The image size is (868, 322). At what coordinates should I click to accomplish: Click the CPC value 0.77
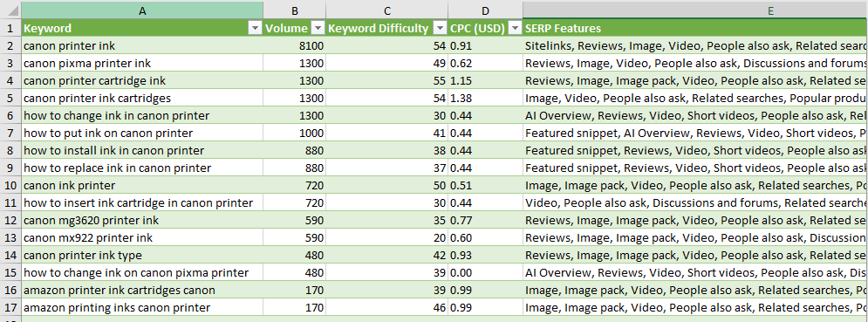coord(486,221)
